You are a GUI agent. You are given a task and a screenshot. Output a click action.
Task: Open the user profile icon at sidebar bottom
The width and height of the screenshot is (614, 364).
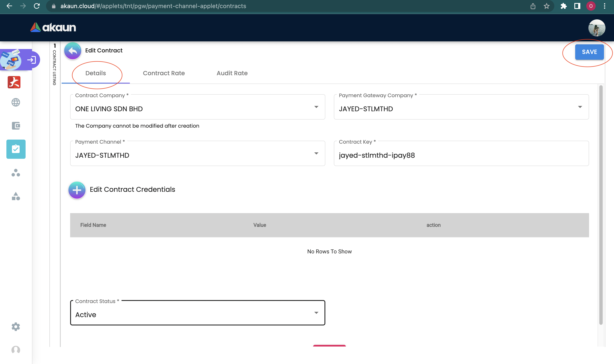[16, 350]
